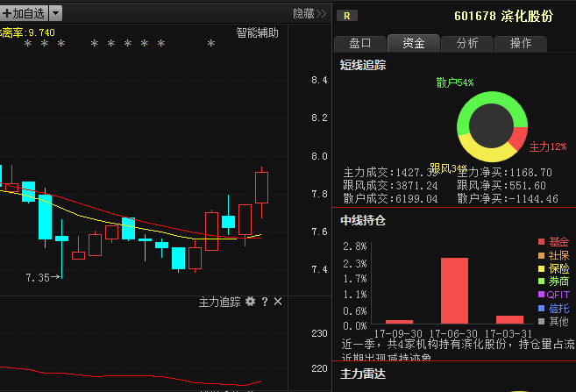Collapse the side panel with 隐藏>>
Image resolution: width=576 pixels, height=392 pixels.
tap(309, 14)
